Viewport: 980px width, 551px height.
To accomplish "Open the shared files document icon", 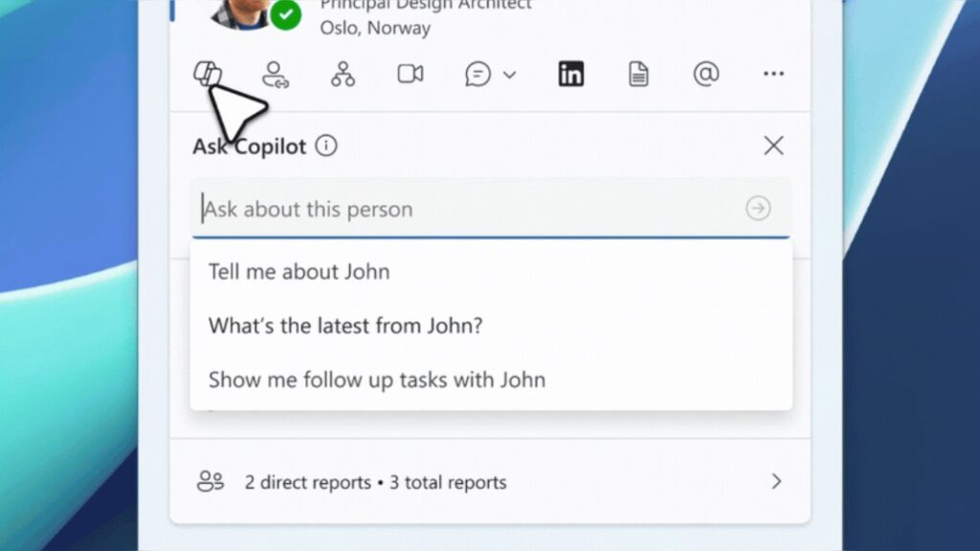I will (638, 74).
